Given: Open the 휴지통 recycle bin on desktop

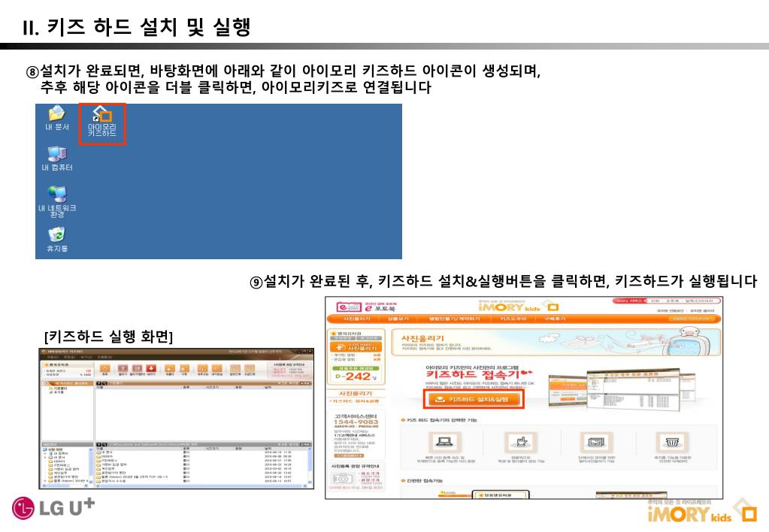Looking at the screenshot, I should (x=57, y=239).
